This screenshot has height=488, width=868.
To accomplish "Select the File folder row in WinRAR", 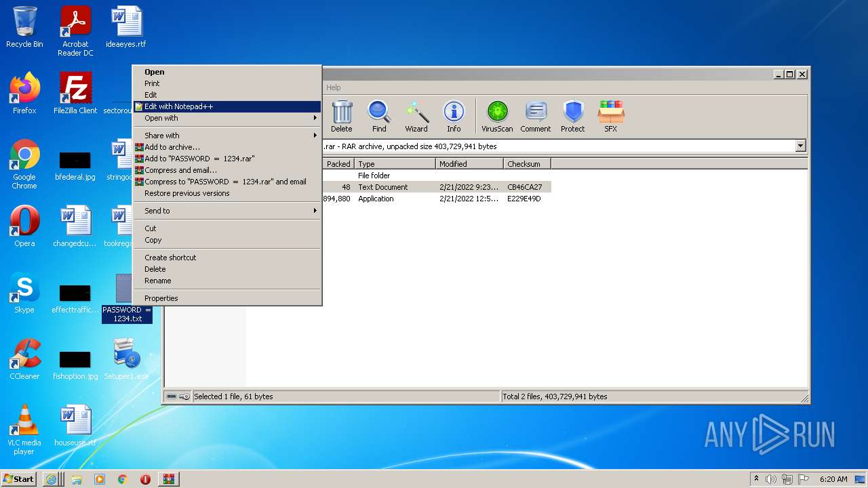I will click(436, 176).
